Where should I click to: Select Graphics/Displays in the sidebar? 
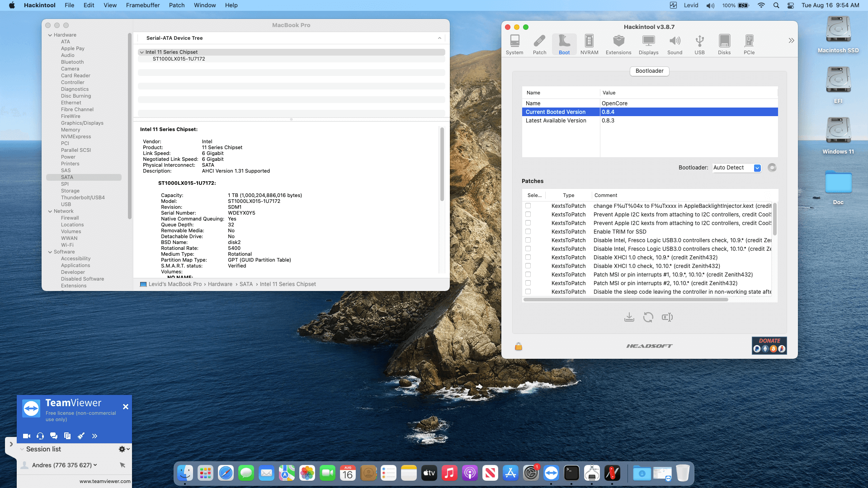click(82, 123)
